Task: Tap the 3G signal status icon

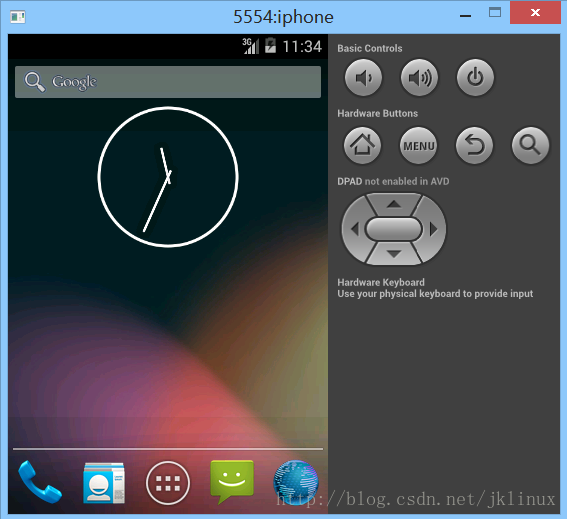Action: [251, 46]
